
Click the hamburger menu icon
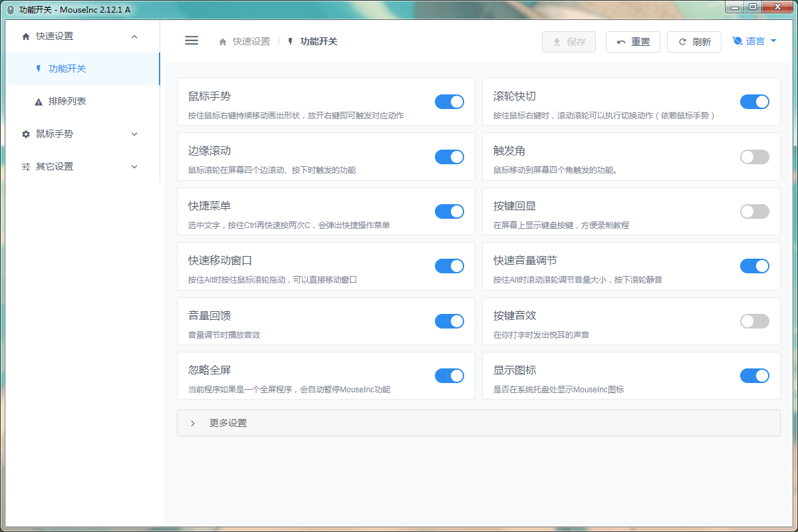point(192,41)
